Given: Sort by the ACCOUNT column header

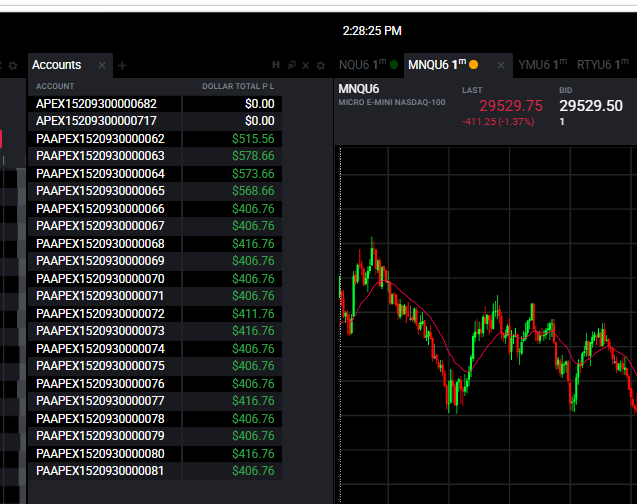Looking at the screenshot, I should pos(55,86).
